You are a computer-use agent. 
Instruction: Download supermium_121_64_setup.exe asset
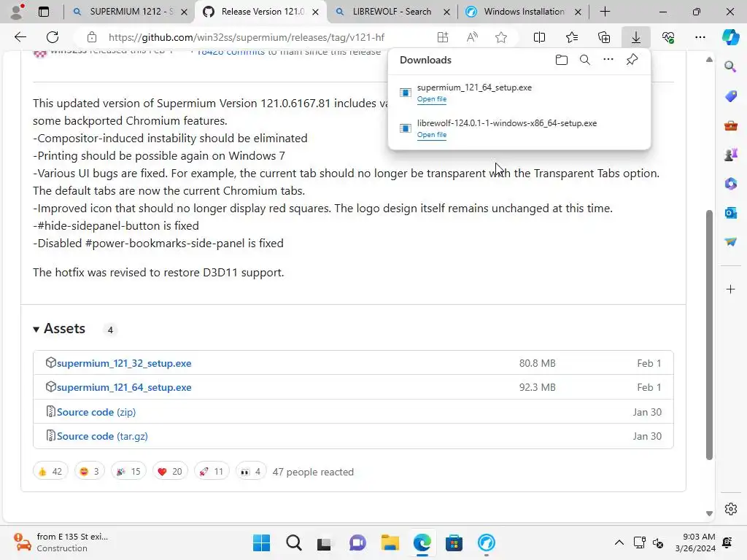click(x=124, y=388)
